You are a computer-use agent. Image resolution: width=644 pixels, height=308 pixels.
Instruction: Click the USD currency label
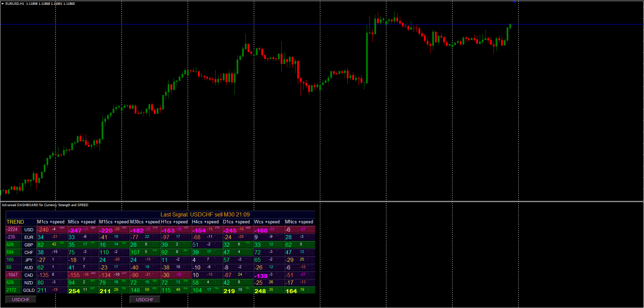pos(29,230)
